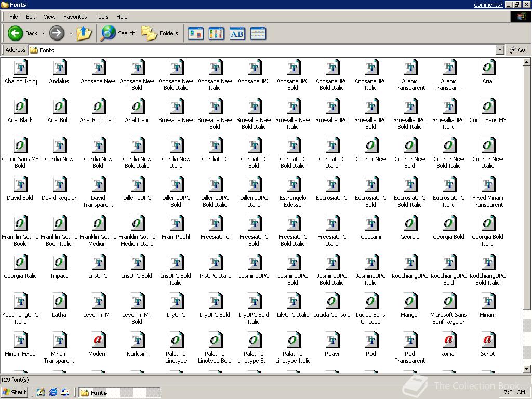Viewport: 532px width, 399px height.
Task: Click the Comments? link in title bar
Action: (x=488, y=5)
